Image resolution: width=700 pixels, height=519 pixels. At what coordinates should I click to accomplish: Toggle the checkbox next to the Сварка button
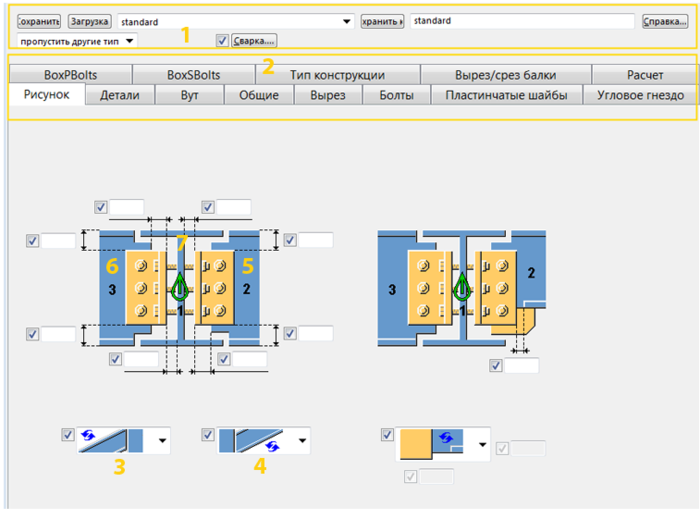(x=222, y=41)
